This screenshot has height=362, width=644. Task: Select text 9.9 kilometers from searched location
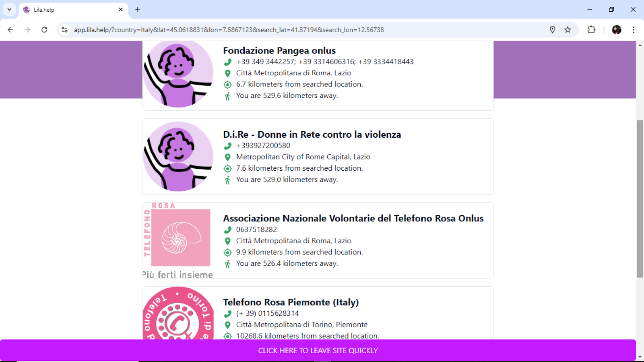[299, 252]
